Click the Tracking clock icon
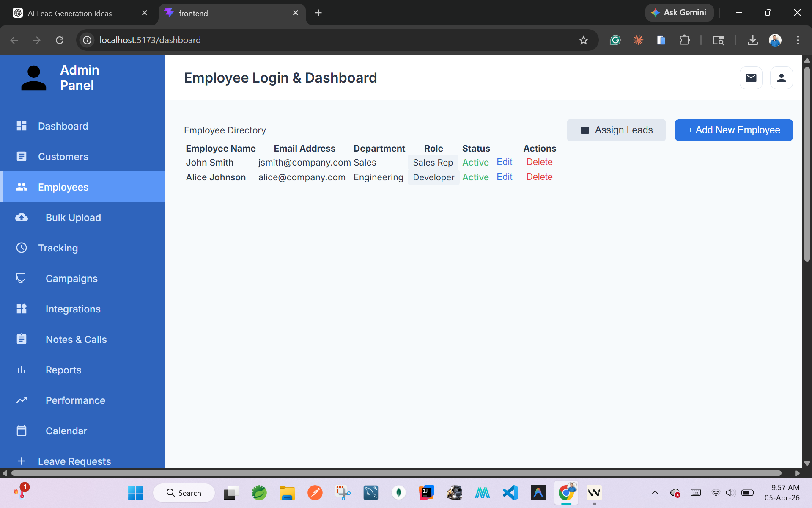This screenshot has height=508, width=812. [x=22, y=248]
